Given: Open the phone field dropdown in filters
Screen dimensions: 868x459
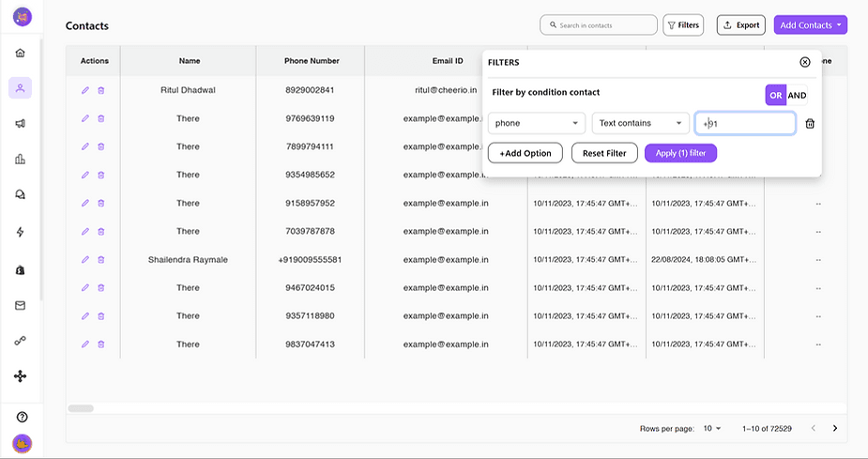Looking at the screenshot, I should pyautogui.click(x=537, y=123).
